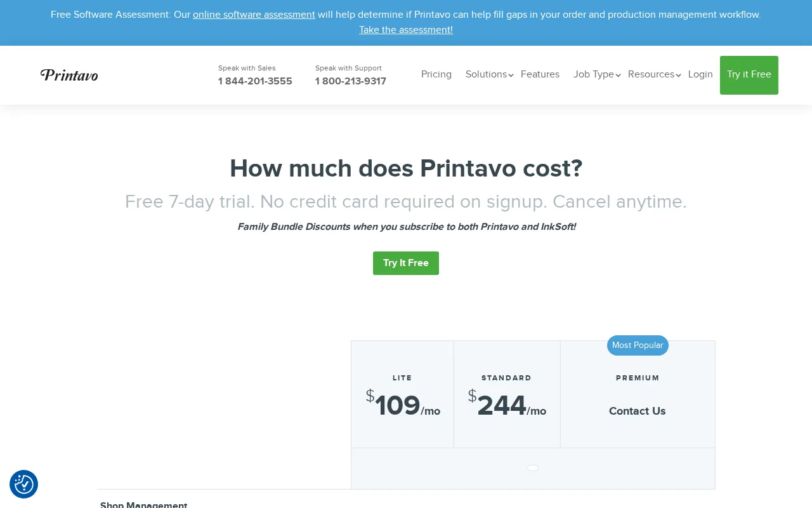Call sales number 1 844-201-3555

pos(255,81)
